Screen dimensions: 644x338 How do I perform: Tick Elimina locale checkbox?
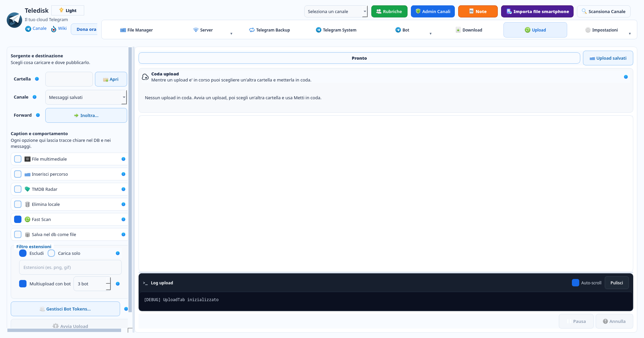point(18,204)
